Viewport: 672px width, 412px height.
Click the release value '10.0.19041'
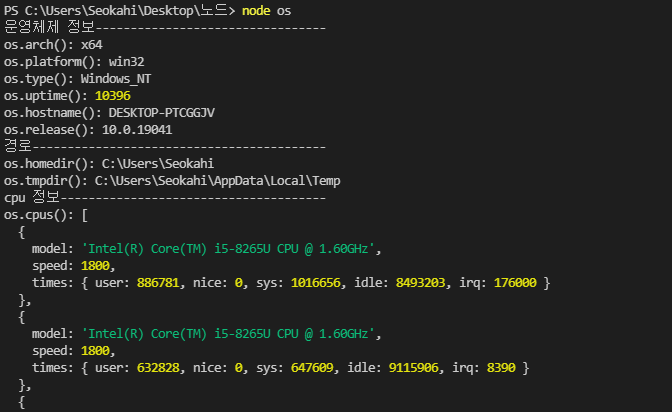(x=137, y=129)
